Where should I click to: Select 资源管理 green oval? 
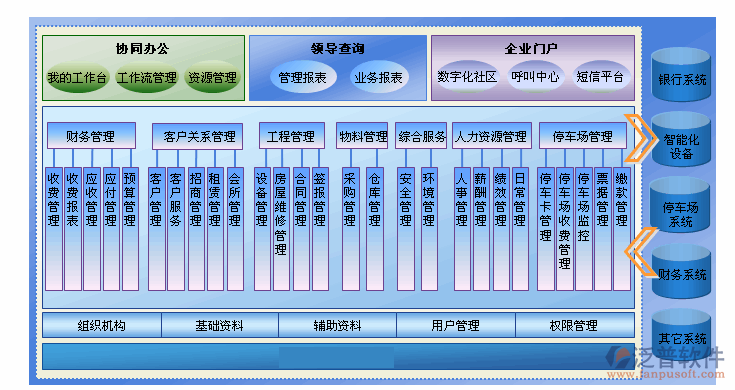pos(212,77)
